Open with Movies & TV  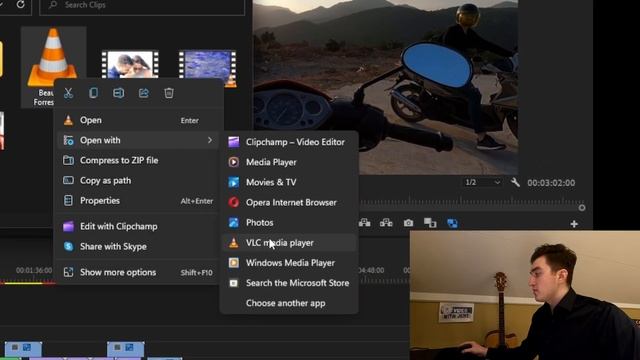coord(289,182)
